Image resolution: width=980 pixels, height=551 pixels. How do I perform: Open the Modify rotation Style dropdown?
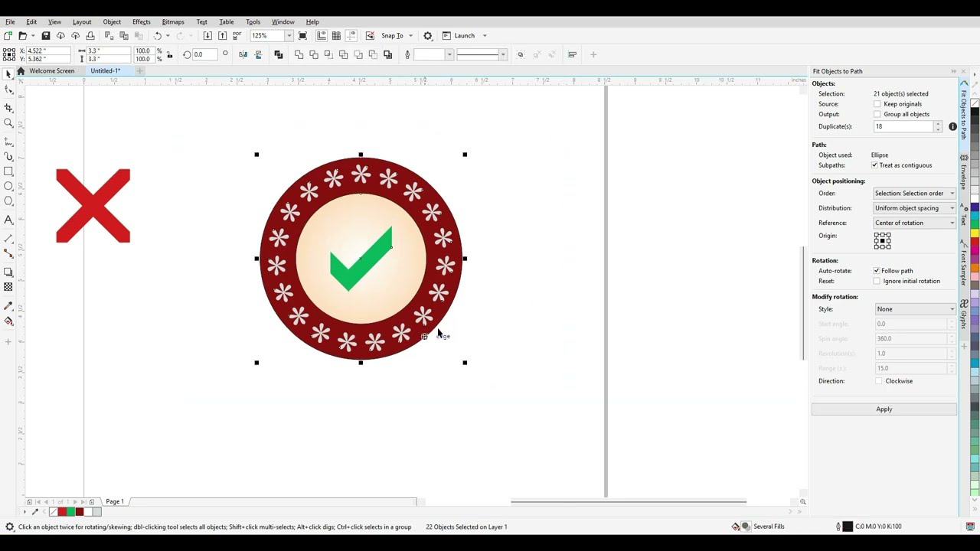915,309
